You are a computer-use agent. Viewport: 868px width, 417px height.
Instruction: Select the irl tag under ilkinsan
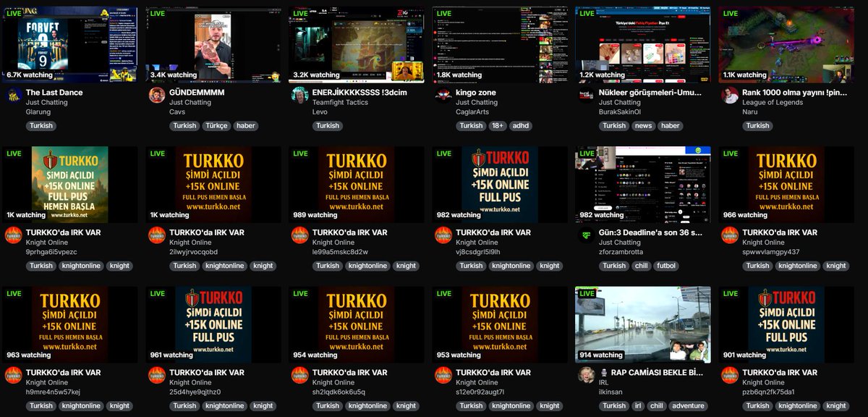(x=638, y=405)
